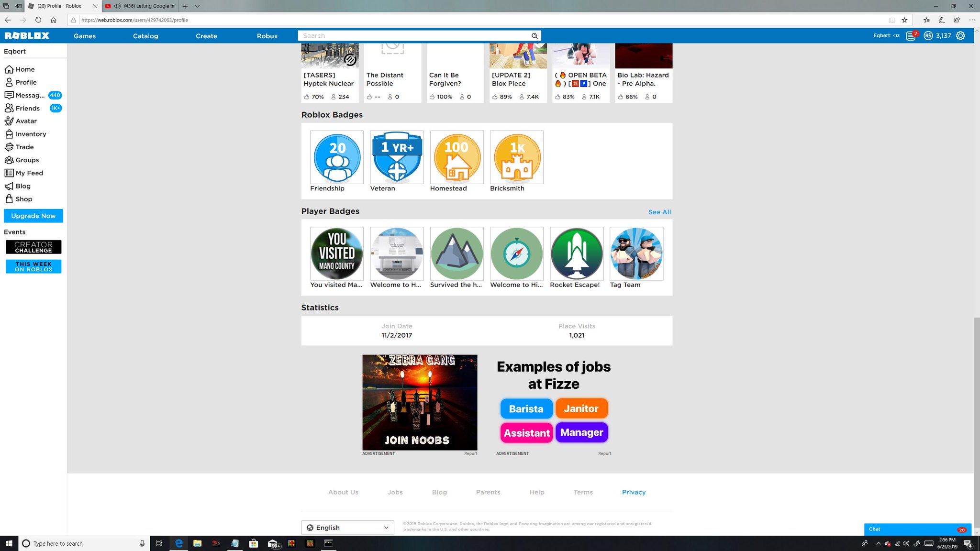980x551 pixels.
Task: Click the Rocket Escape! player badge
Action: 577,253
